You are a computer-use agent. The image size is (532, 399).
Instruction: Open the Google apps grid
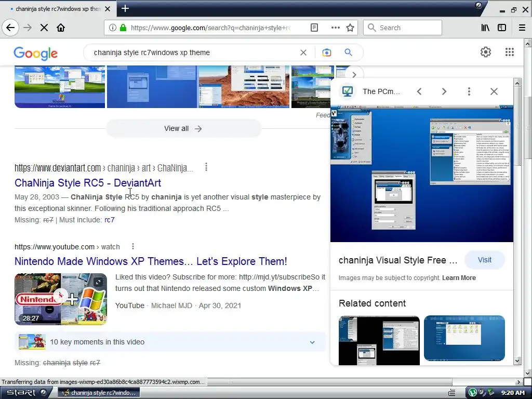(x=509, y=52)
